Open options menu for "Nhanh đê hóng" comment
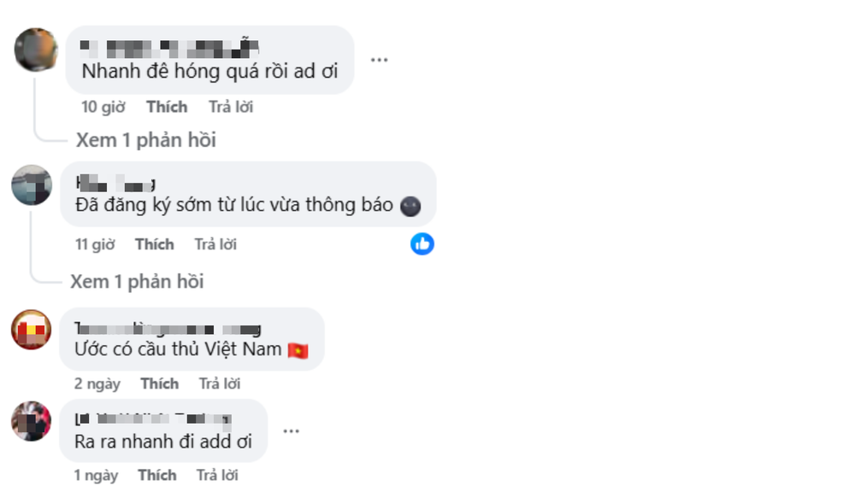The height and width of the screenshot is (504, 855). pyautogui.click(x=379, y=60)
